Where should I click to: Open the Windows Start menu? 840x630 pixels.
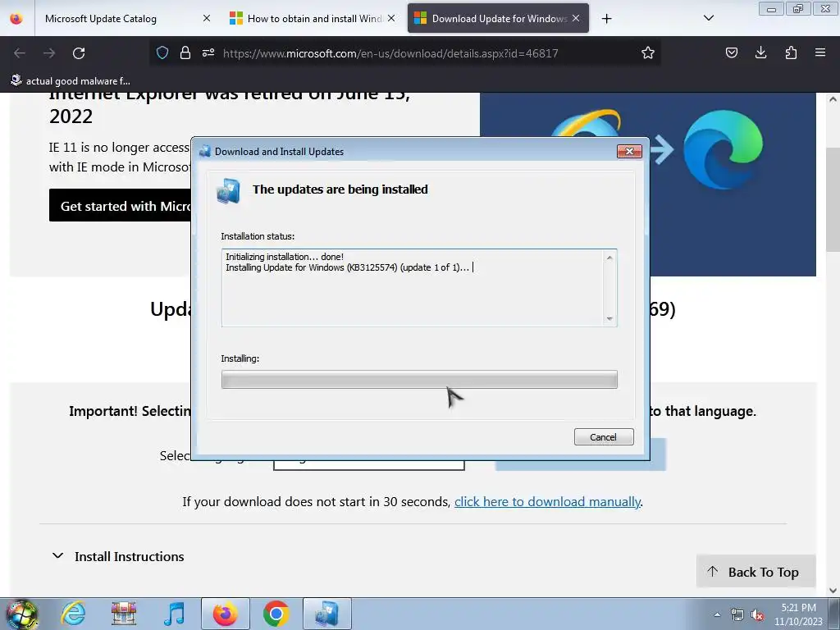pos(22,614)
